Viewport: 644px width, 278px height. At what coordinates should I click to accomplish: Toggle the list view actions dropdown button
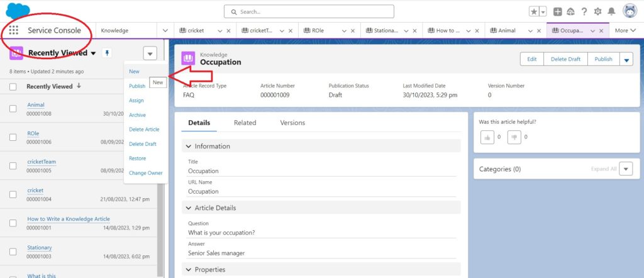[x=150, y=53]
